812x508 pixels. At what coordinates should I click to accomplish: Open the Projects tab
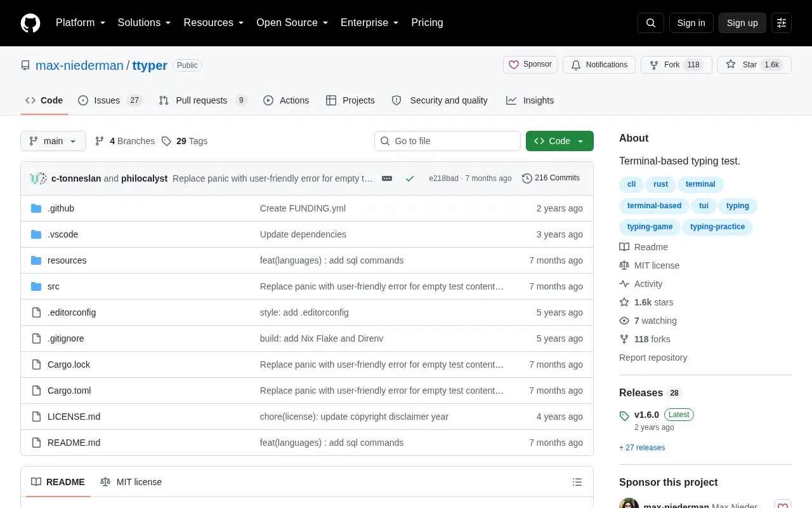point(350,100)
